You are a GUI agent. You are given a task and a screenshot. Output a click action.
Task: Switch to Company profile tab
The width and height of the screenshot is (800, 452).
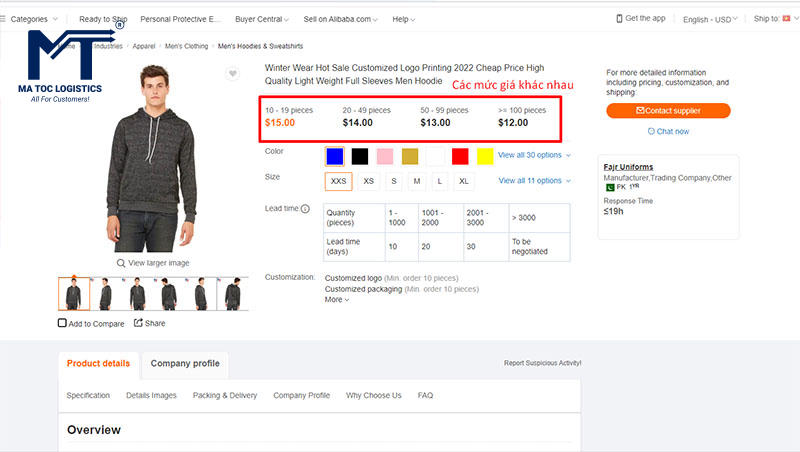coord(185,364)
